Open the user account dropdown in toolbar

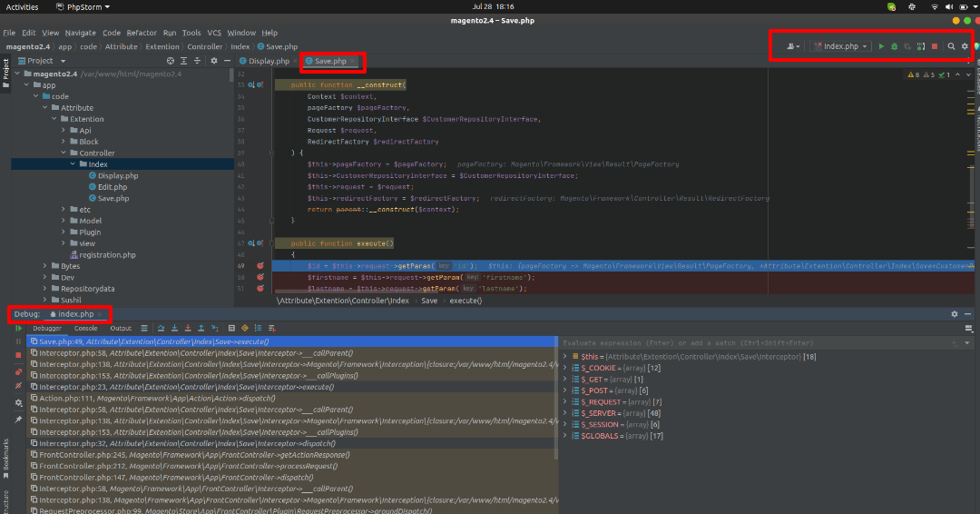tap(793, 46)
